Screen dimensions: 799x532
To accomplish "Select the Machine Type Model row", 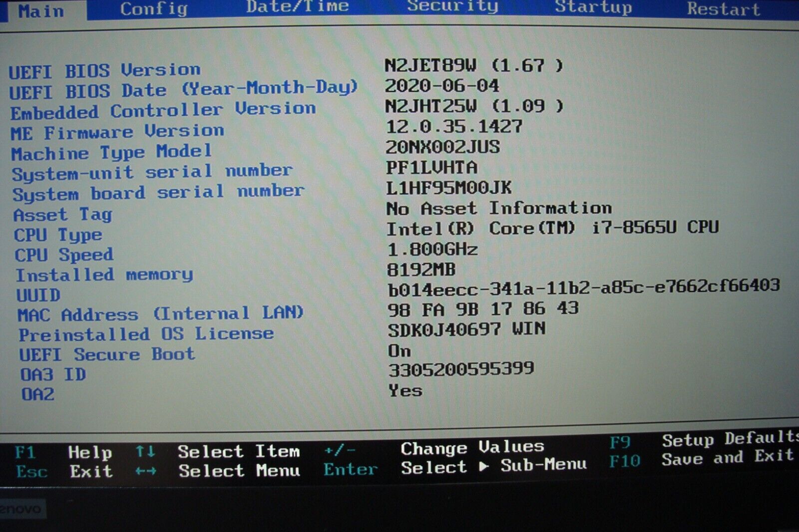I will (113, 151).
